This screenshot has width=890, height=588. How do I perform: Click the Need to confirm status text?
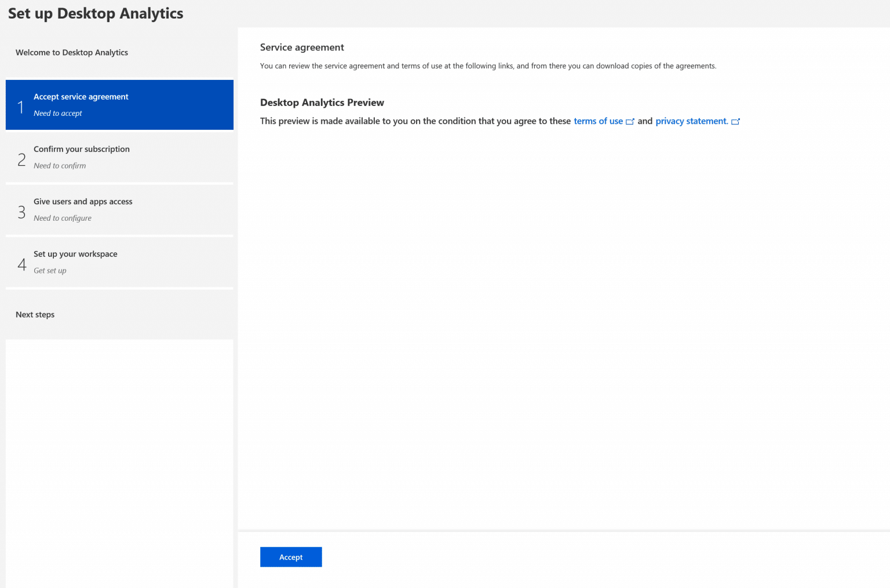pyautogui.click(x=60, y=166)
